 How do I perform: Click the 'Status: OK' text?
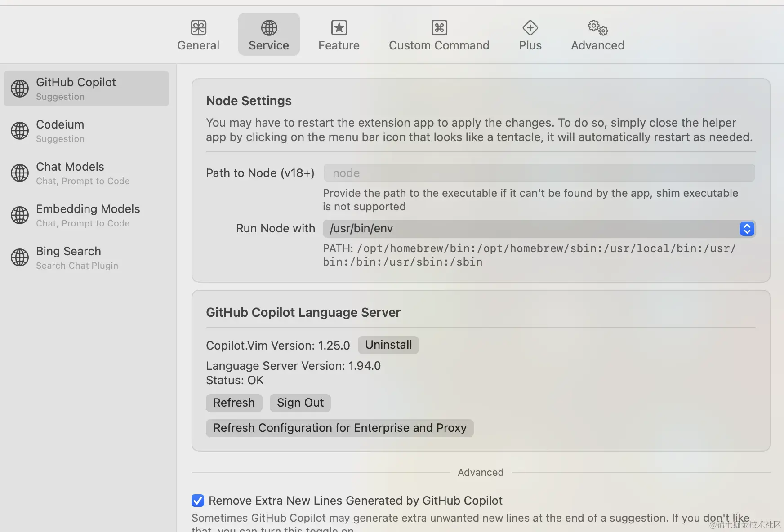pos(235,380)
